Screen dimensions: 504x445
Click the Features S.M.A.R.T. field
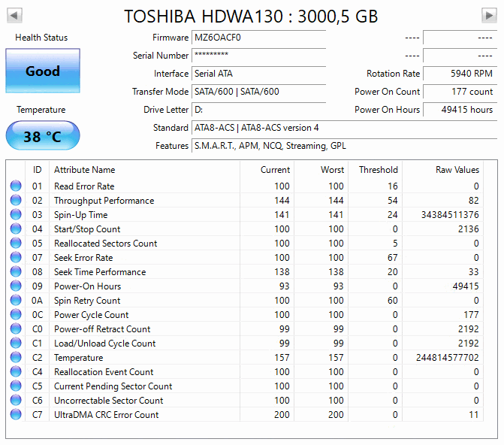(x=344, y=146)
